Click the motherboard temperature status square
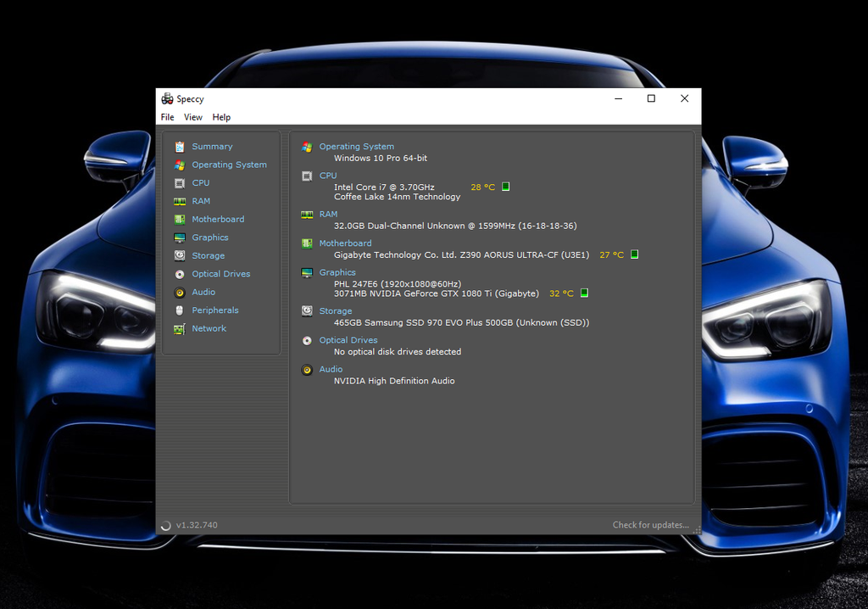Image resolution: width=868 pixels, height=609 pixels. [x=634, y=254]
